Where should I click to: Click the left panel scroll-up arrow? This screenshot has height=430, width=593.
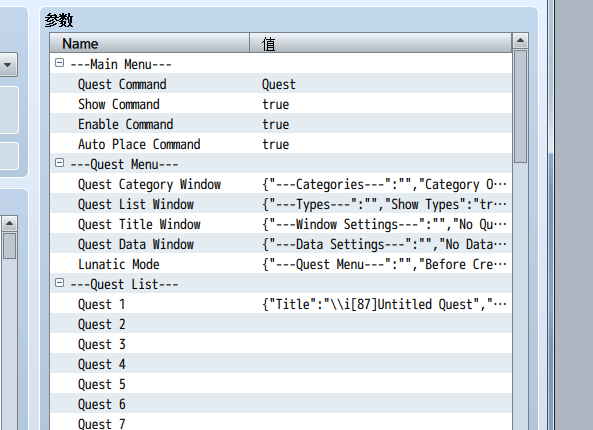(9, 224)
